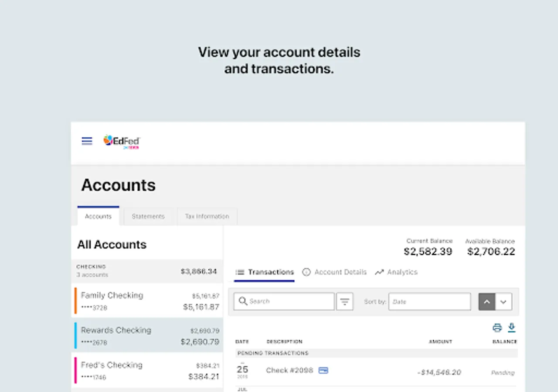Screen dimensions: 558x392
Task: Sort transactions in descending order
Action: point(504,301)
